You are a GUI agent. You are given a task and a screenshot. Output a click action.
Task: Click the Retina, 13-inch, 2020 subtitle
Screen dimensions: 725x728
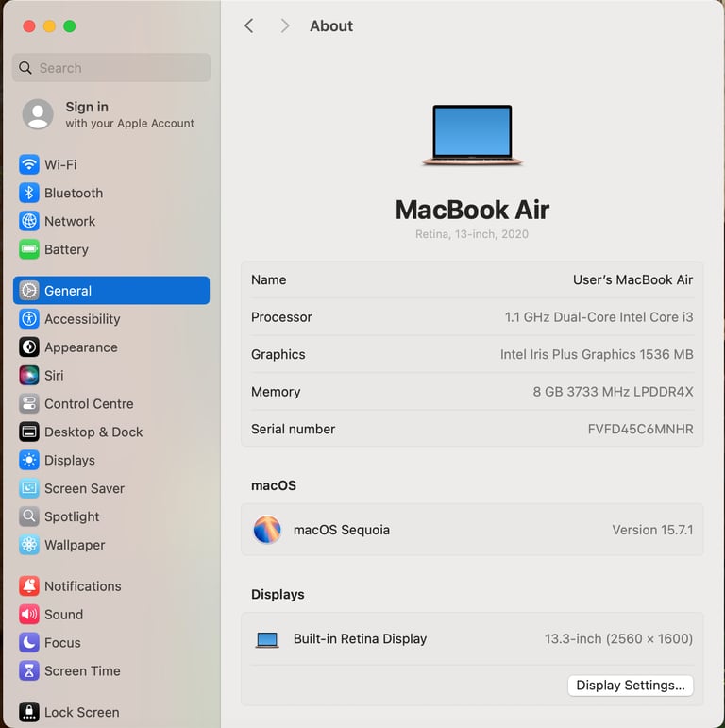coord(472,234)
